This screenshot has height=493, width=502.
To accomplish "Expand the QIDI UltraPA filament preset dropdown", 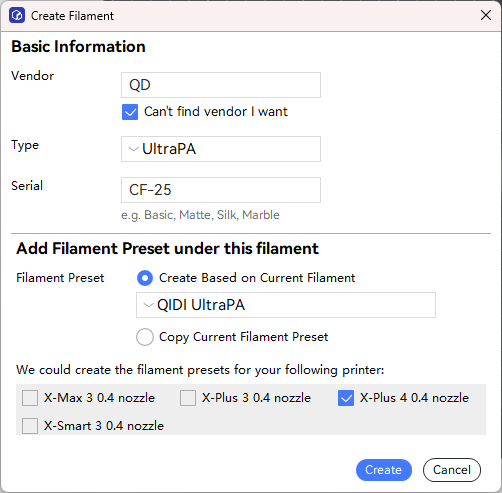I will [x=286, y=305].
